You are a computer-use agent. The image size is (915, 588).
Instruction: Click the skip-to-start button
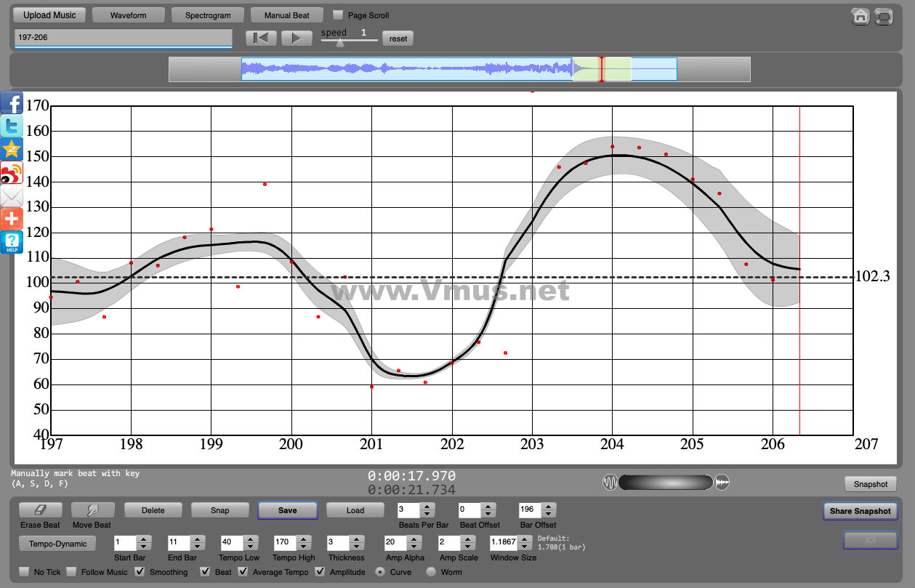coord(261,39)
